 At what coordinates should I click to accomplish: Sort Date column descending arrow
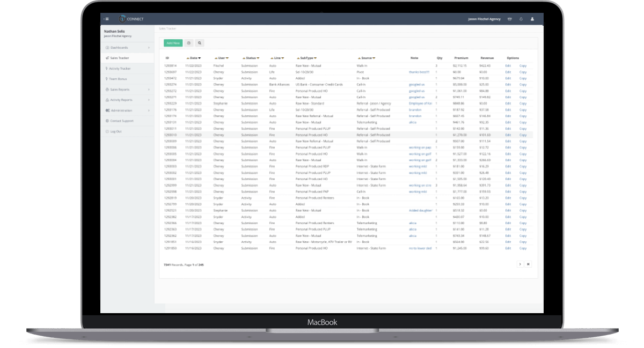coord(200,58)
